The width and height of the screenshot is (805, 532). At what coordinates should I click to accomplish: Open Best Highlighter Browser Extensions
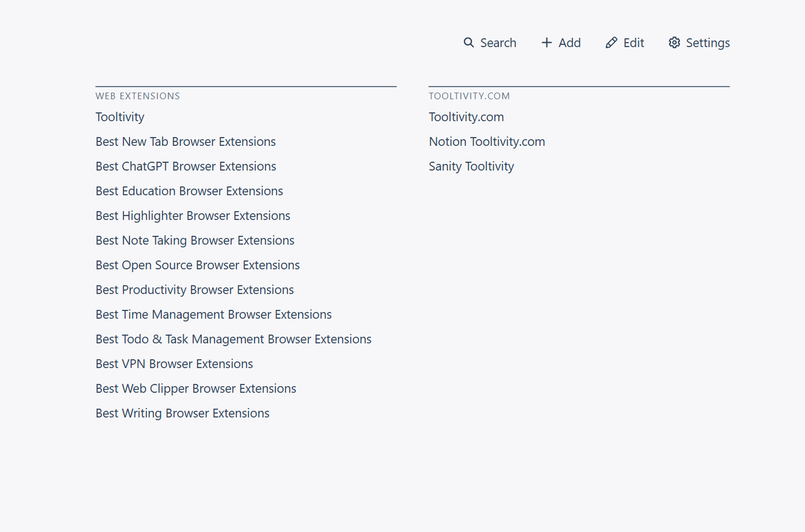(193, 216)
